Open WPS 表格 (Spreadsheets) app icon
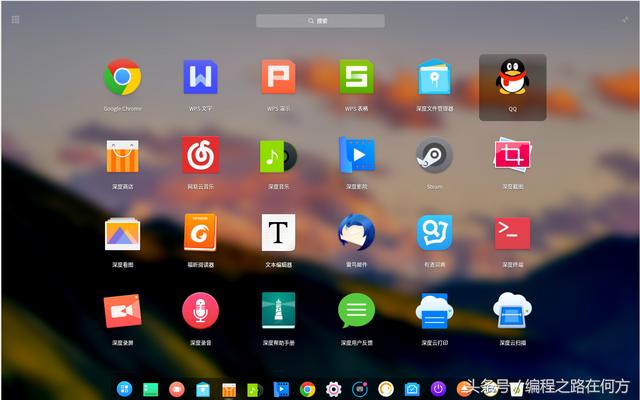Viewport: 640px width, 400px height. pos(356,77)
